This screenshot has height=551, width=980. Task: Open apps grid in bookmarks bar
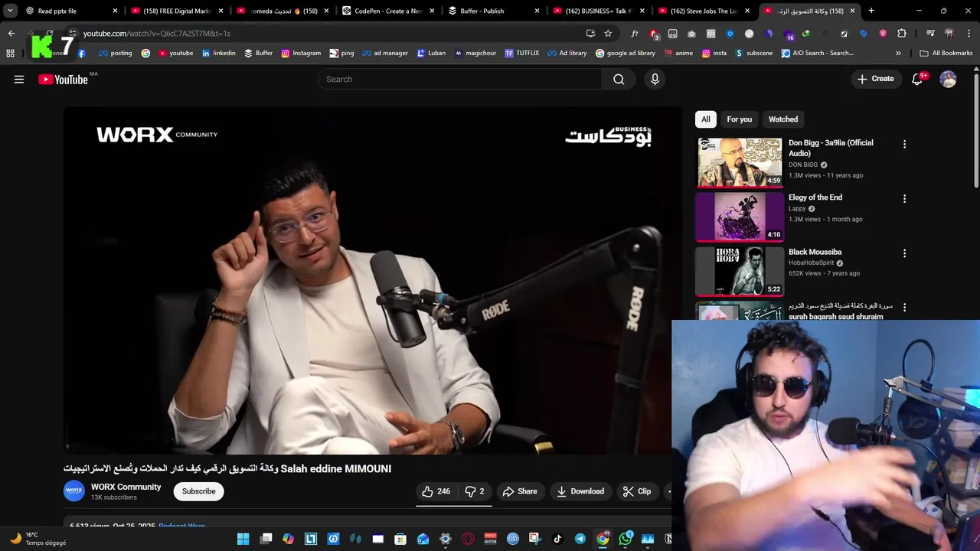tap(10, 53)
